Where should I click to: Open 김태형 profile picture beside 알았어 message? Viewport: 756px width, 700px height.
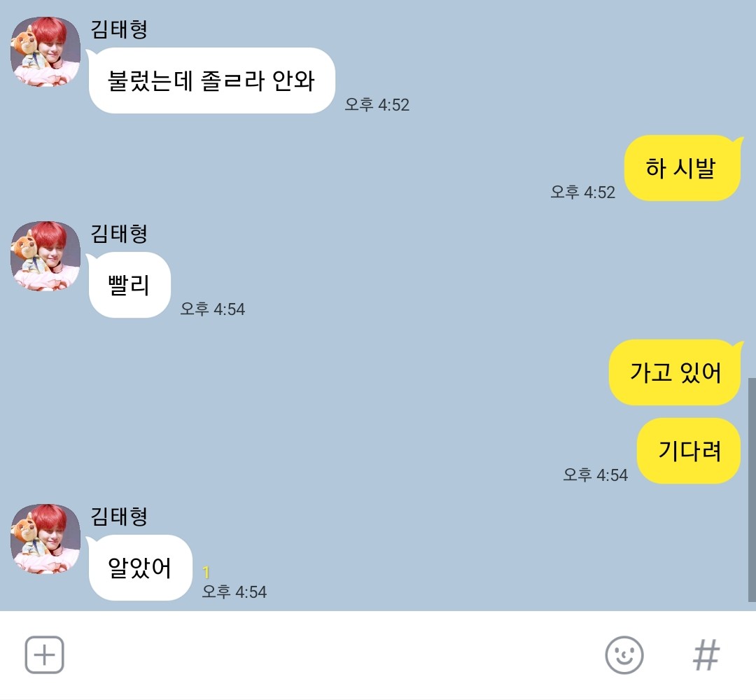pyautogui.click(x=45, y=539)
